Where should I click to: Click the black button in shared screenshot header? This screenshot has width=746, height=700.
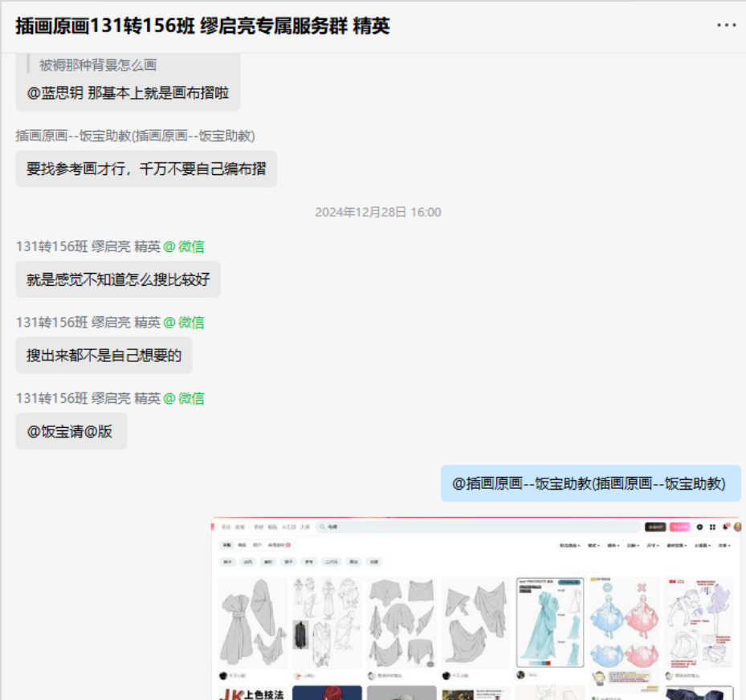(654, 527)
